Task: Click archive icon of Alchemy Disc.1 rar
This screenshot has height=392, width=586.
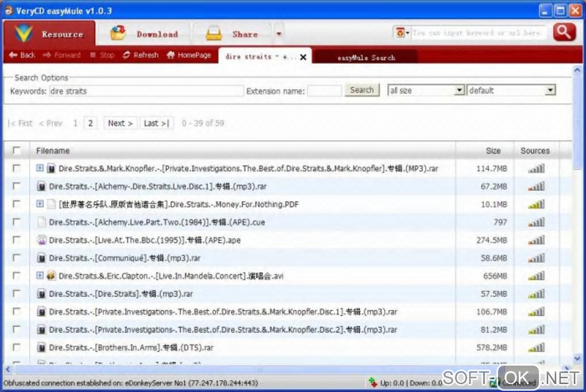Action: click(x=41, y=187)
